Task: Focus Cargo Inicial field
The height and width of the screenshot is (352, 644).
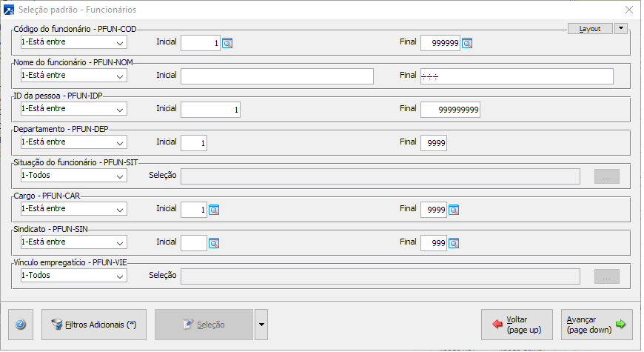Action: click(194, 209)
